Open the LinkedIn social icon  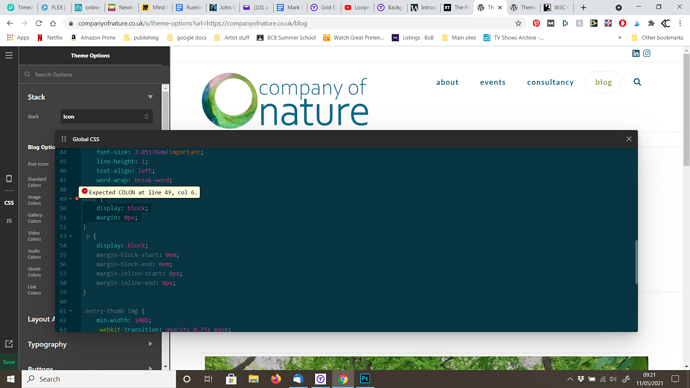point(636,53)
